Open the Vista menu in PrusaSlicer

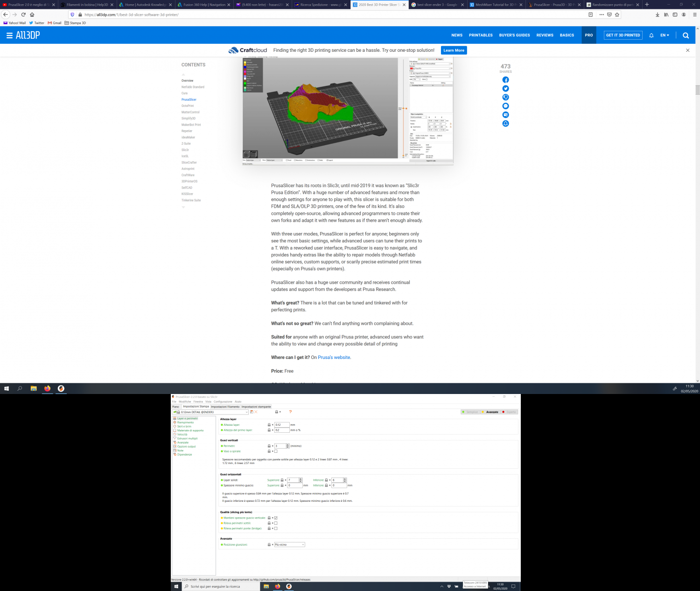pyautogui.click(x=208, y=401)
